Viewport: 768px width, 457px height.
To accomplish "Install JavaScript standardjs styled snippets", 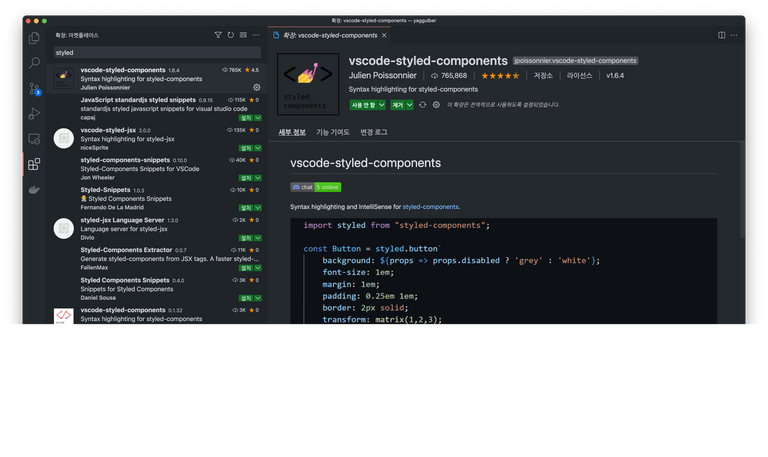I will coord(246,118).
